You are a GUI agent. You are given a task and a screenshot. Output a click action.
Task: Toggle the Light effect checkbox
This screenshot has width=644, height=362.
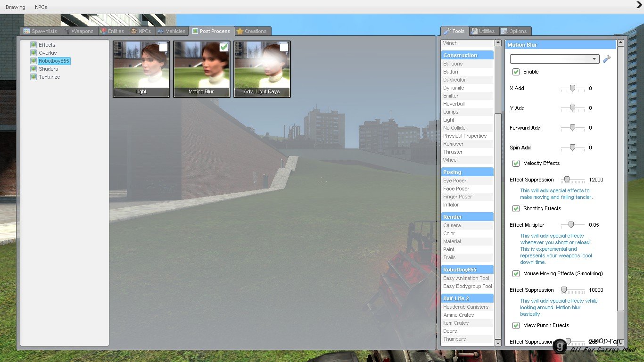coord(163,47)
